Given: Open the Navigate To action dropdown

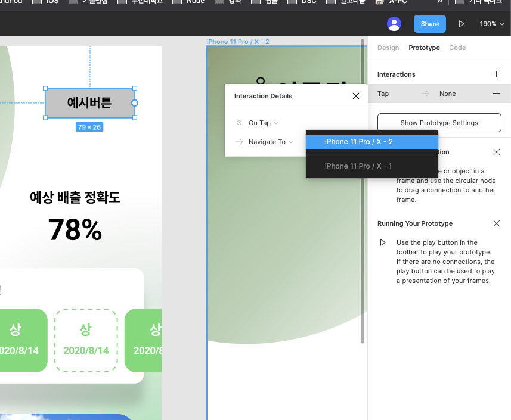Looking at the screenshot, I should tap(271, 142).
